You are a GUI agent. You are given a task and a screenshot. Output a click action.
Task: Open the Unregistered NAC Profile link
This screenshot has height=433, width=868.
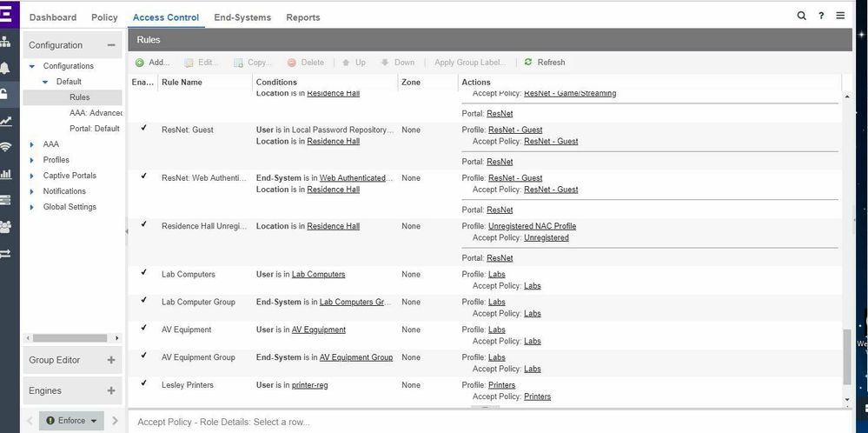coord(532,226)
